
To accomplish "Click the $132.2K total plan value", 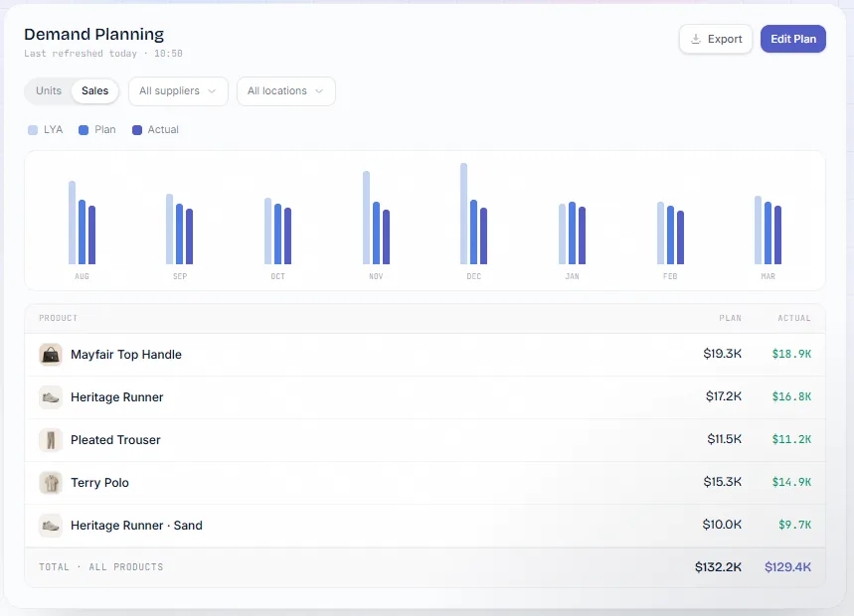I will click(x=718, y=567).
